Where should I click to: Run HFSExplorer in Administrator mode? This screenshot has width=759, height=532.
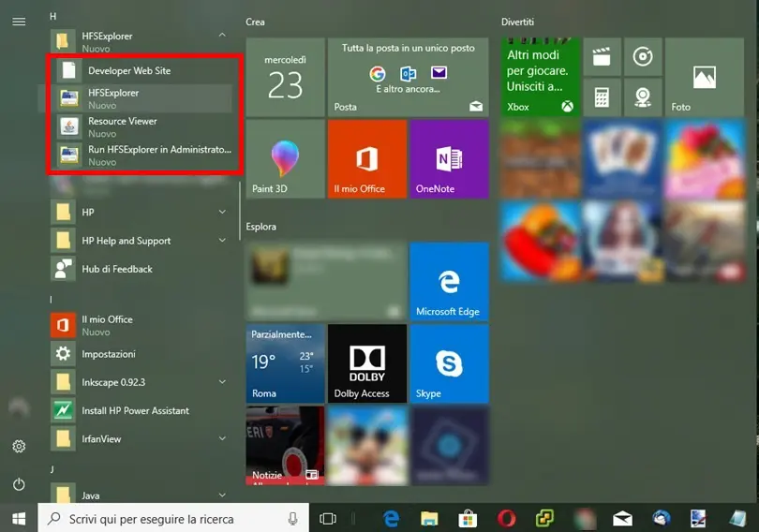[143, 155]
